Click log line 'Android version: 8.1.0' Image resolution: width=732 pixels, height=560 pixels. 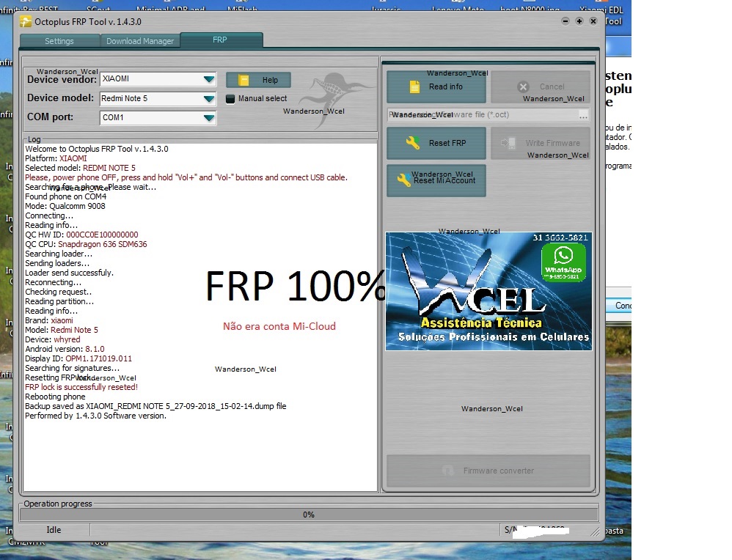tap(65, 349)
